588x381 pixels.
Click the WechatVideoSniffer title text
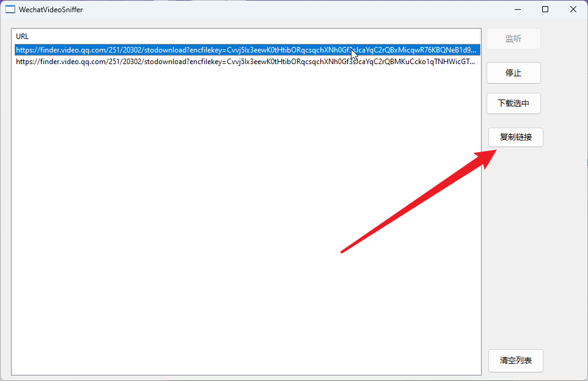[x=51, y=9]
